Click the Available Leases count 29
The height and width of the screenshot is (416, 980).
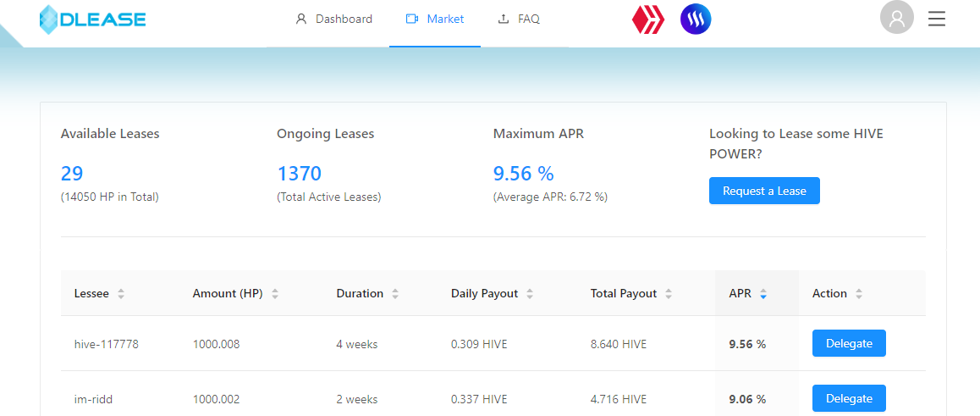(72, 174)
